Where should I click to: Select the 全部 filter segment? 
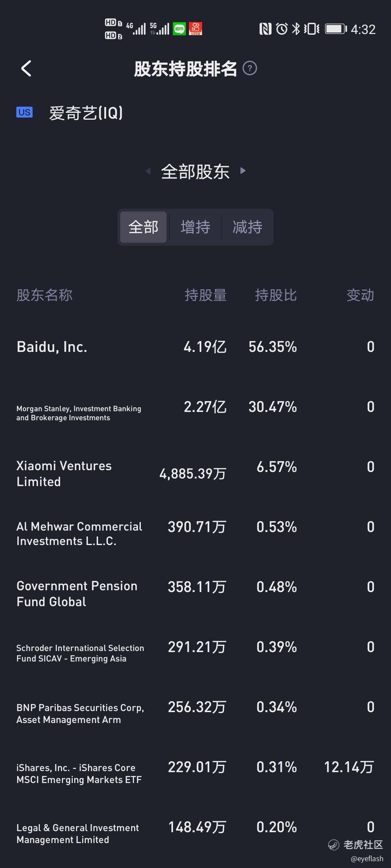[143, 227]
